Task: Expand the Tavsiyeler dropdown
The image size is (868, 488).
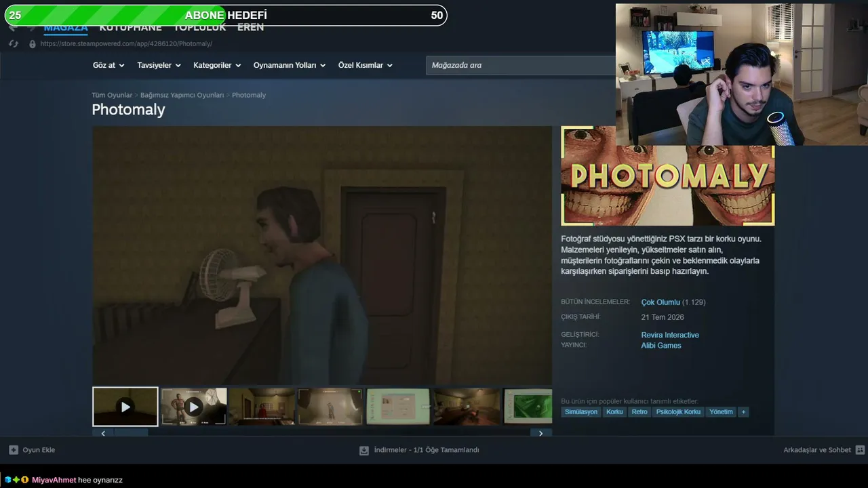Action: (159, 65)
